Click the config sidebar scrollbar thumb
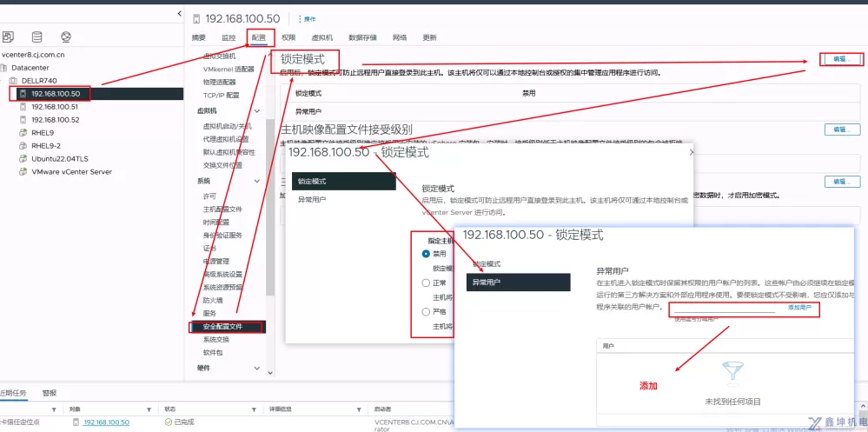 tap(270, 207)
